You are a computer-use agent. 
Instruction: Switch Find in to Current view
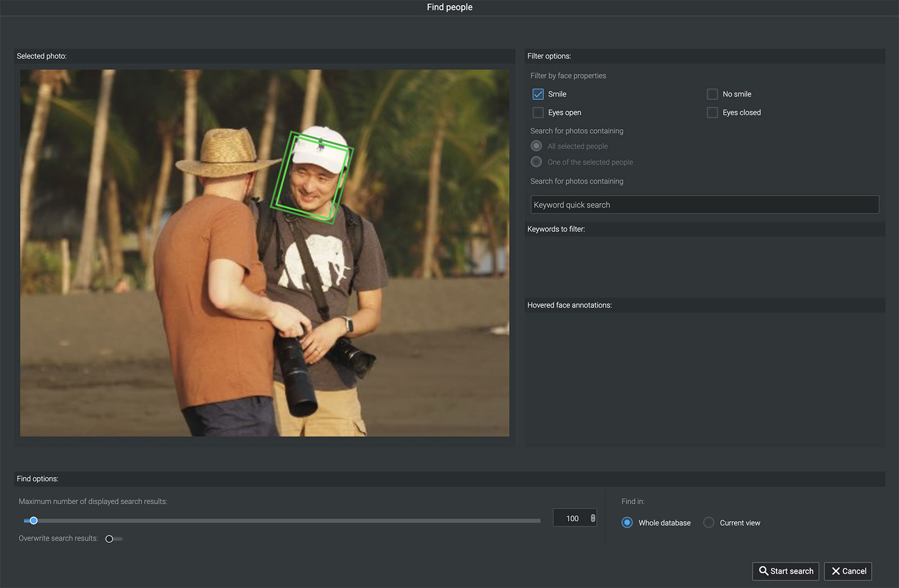pos(709,523)
